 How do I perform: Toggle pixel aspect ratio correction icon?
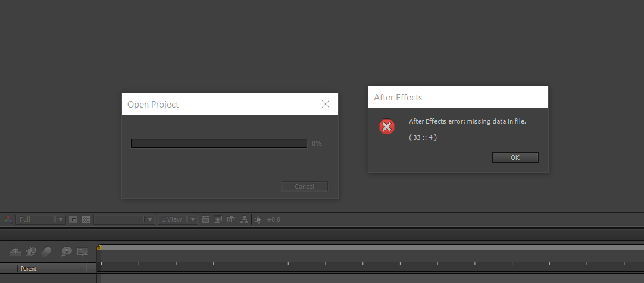(x=205, y=219)
